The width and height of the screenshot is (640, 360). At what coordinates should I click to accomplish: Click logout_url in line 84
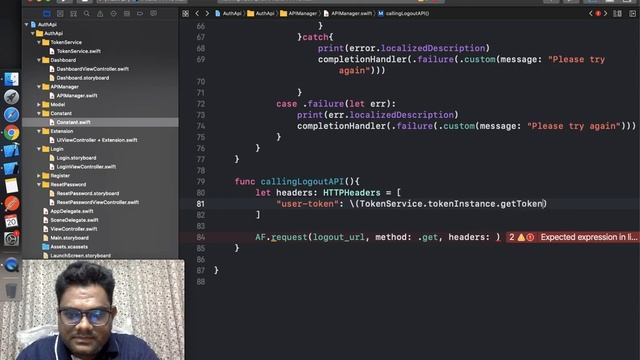click(339, 237)
